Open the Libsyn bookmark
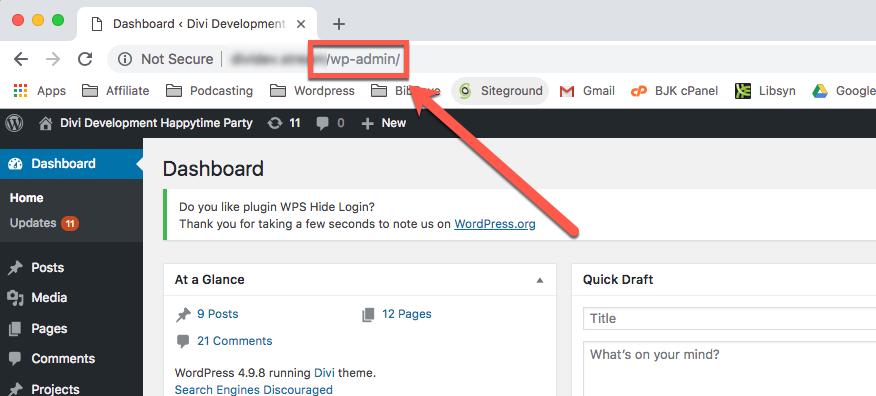Viewport: 876px width, 396px height. 765,91
